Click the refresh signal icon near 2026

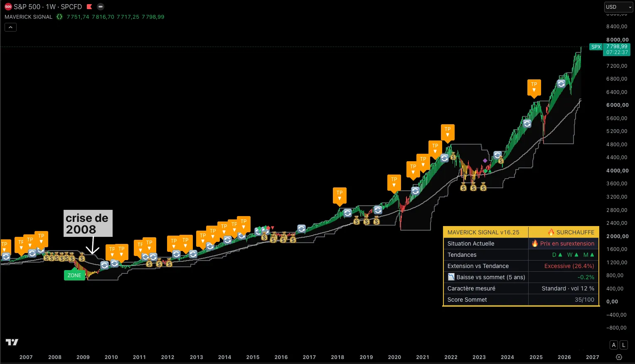[561, 84]
